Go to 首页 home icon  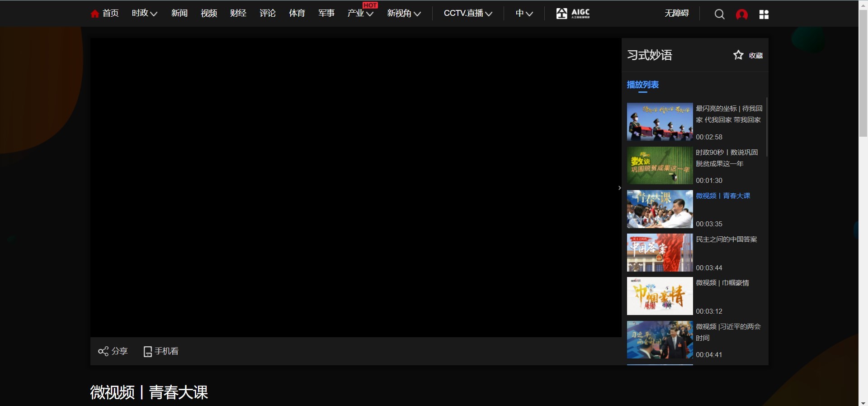[x=95, y=14]
